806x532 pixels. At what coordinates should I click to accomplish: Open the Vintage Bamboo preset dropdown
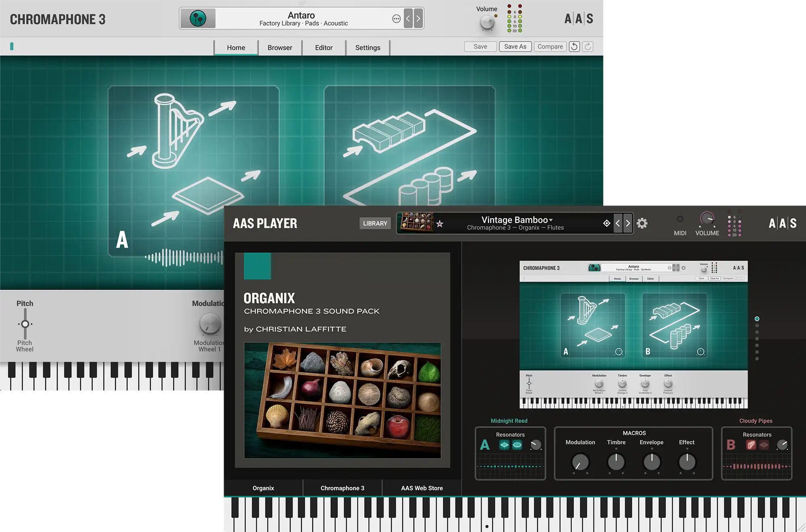(x=517, y=220)
